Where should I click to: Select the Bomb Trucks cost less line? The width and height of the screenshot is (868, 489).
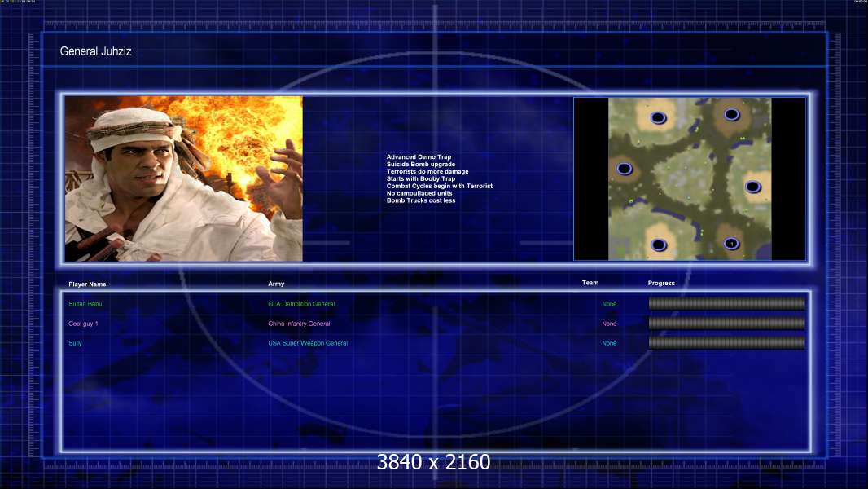(421, 200)
